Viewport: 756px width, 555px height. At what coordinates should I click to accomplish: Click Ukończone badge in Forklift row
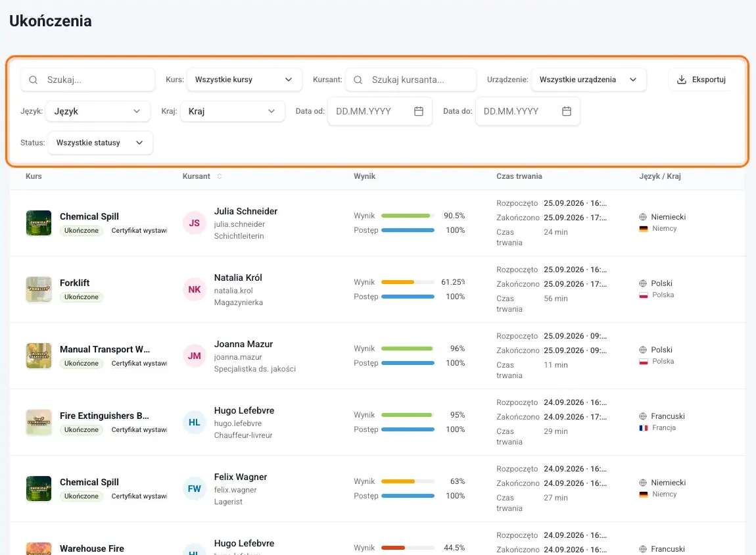pyautogui.click(x=82, y=297)
